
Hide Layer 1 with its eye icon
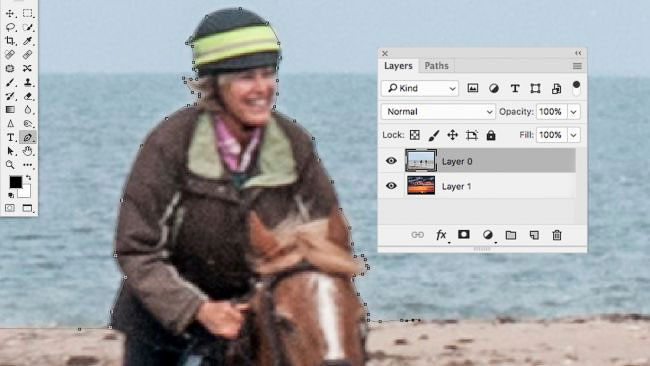tap(391, 186)
